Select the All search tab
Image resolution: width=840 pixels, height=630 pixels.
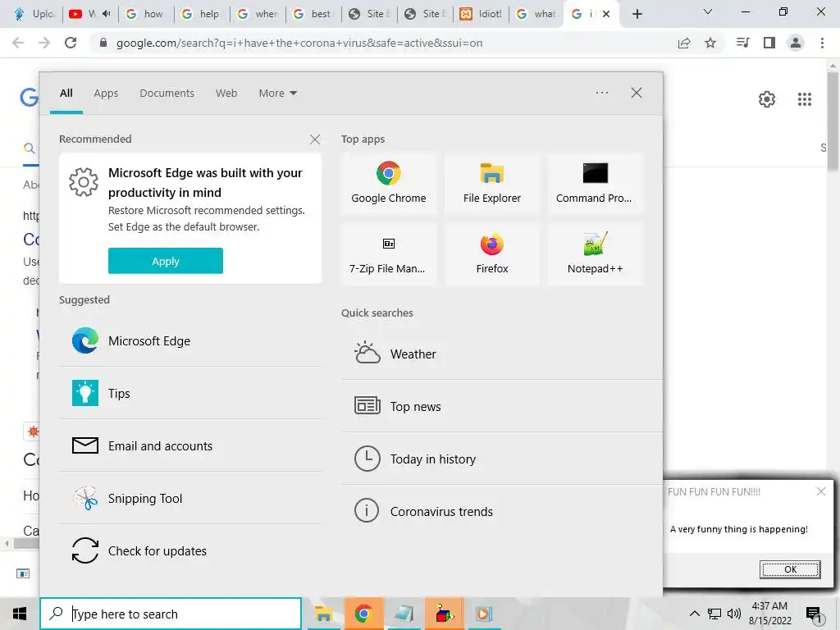click(x=66, y=94)
